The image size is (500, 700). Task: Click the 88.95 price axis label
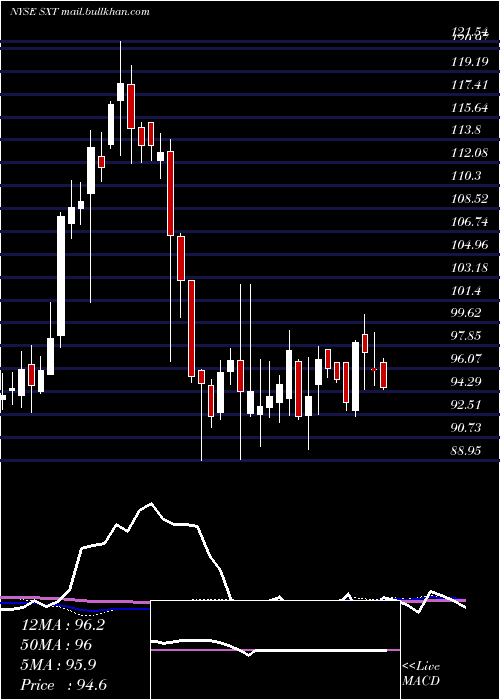(466, 451)
